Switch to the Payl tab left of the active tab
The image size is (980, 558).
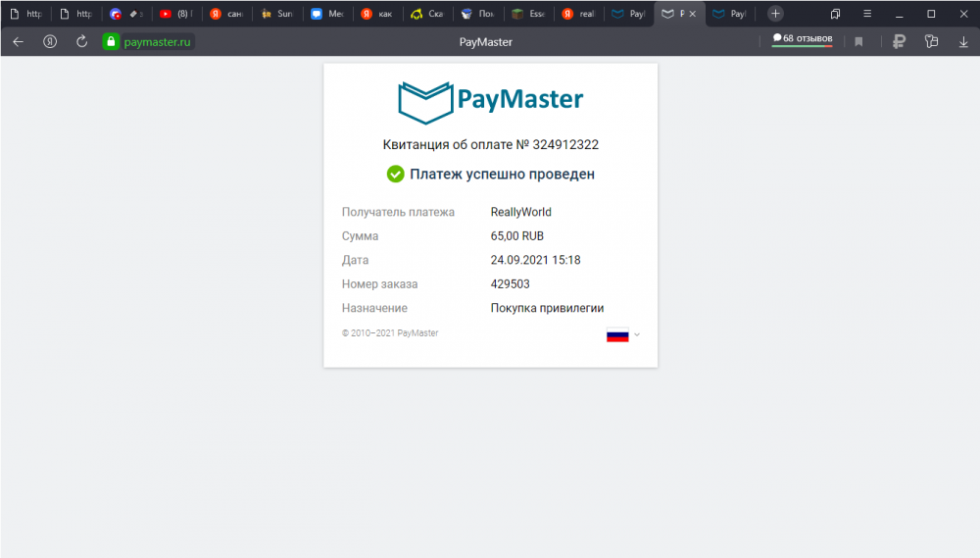point(629,14)
